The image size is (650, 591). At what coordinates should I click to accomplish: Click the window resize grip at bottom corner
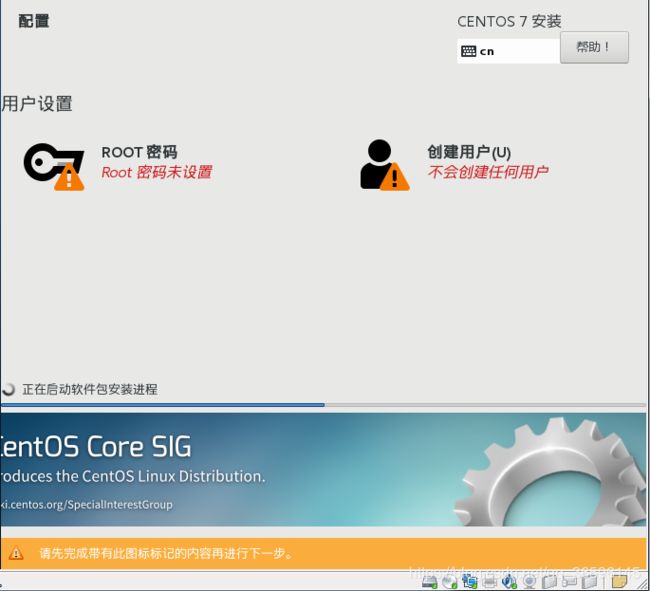point(642,583)
